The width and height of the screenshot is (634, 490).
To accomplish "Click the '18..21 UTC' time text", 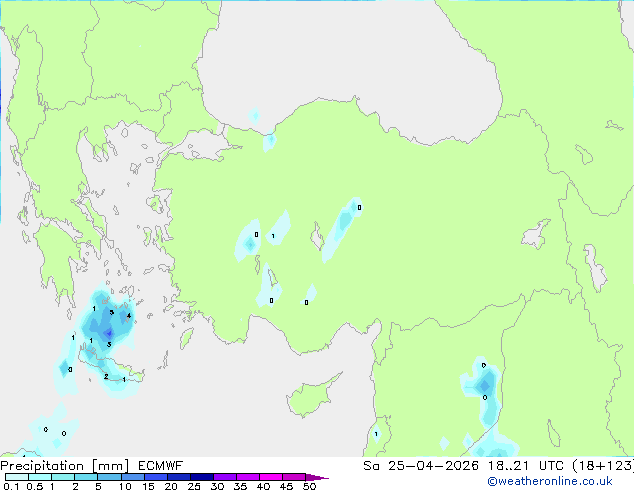I will [525, 466].
